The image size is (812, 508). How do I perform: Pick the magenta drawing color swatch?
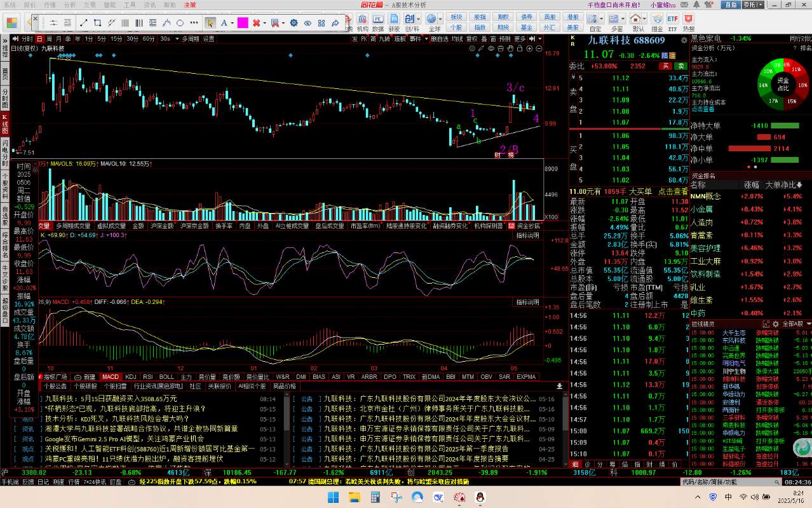tap(242, 23)
